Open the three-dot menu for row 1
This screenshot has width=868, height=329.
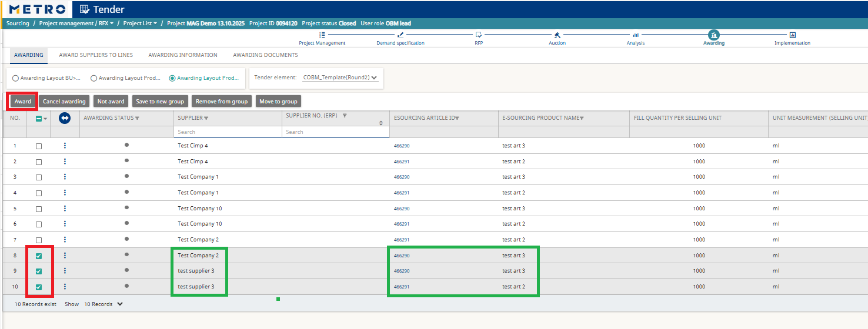point(65,145)
